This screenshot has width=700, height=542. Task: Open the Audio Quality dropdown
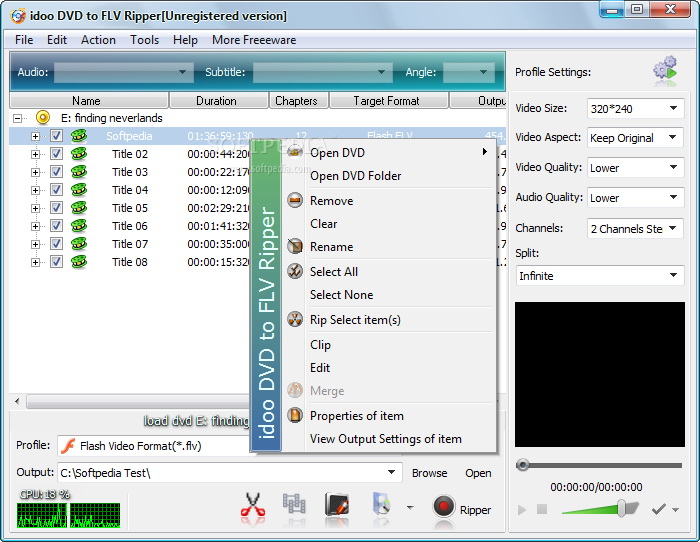[x=635, y=197]
